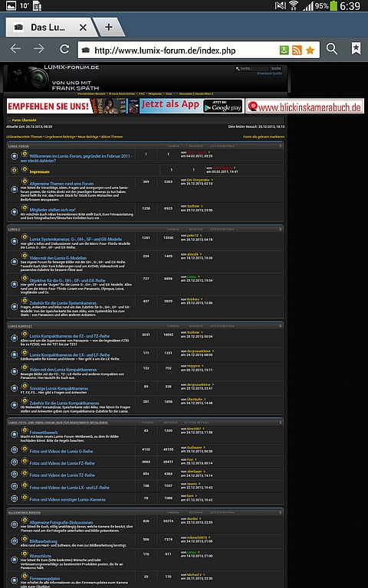The width and height of the screenshot is (368, 588).
Task: Open 'Erweiterte Suche' link
Action: coord(269,73)
